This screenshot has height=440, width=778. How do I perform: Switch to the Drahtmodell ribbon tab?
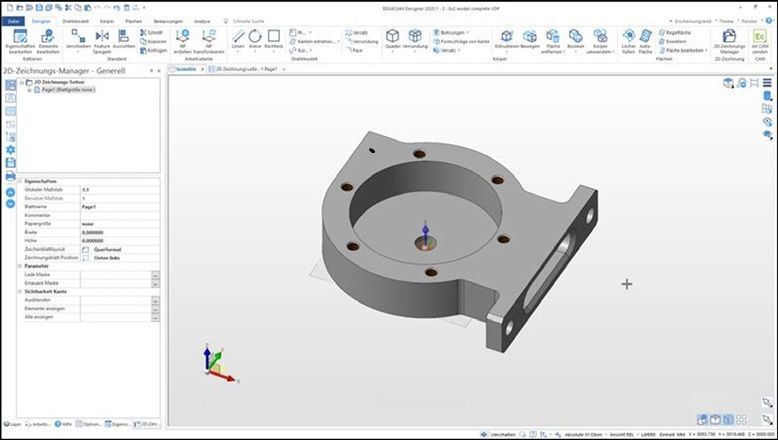pos(75,21)
